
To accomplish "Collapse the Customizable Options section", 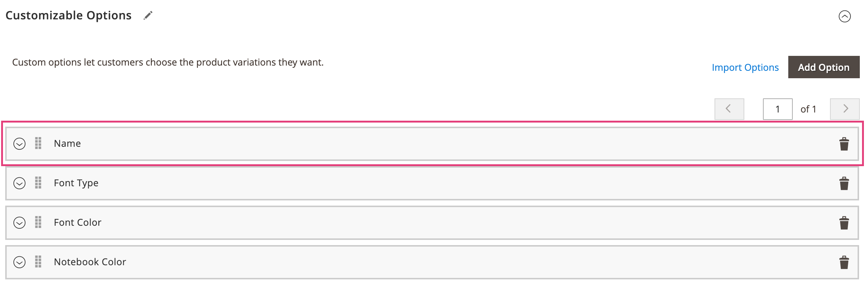I will 845,16.
